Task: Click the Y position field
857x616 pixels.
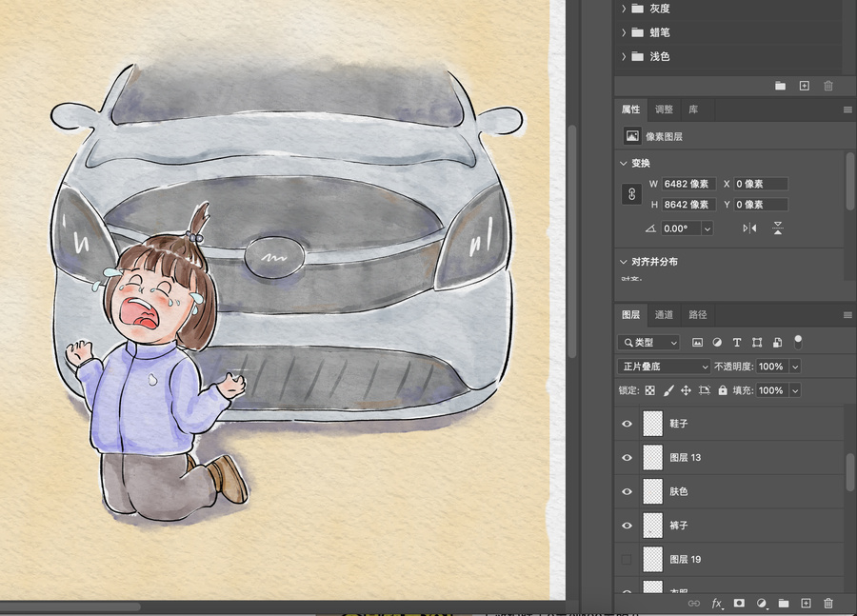Action: (761, 205)
